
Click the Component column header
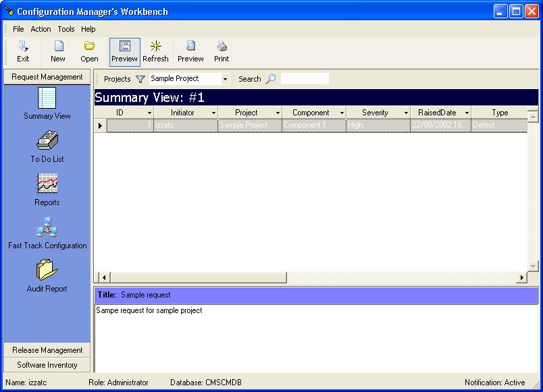click(x=314, y=113)
